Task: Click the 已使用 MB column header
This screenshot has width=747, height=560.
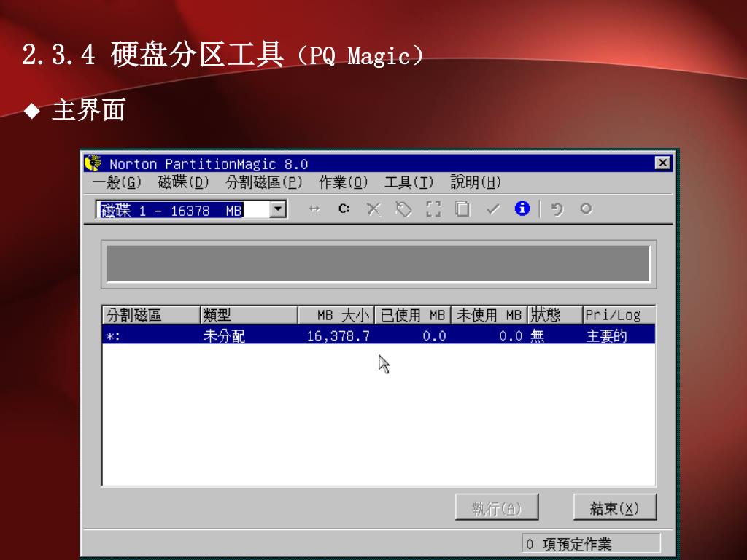Action: (413, 315)
